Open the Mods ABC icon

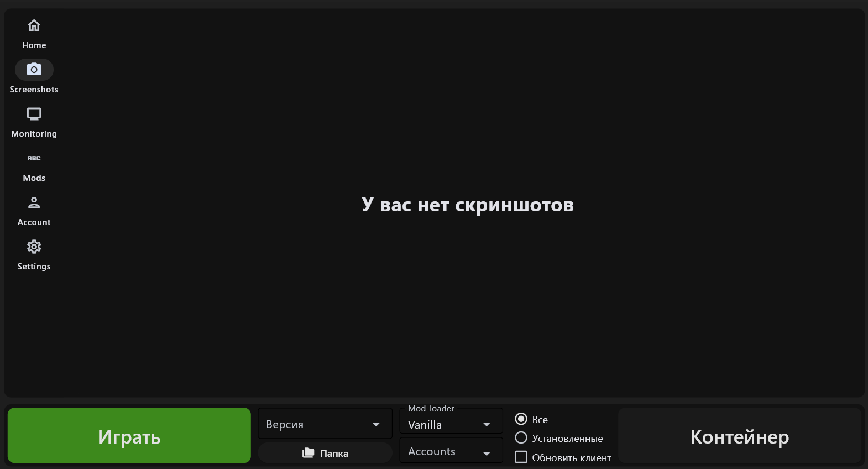click(x=34, y=158)
